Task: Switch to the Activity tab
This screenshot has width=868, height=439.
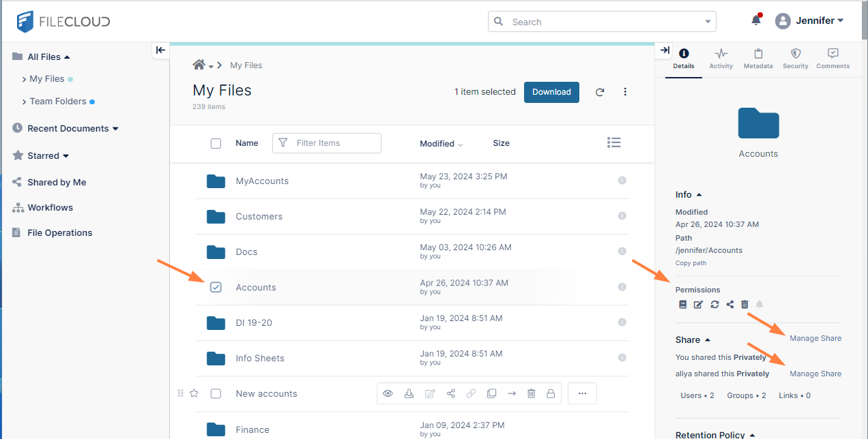Action: [721, 58]
